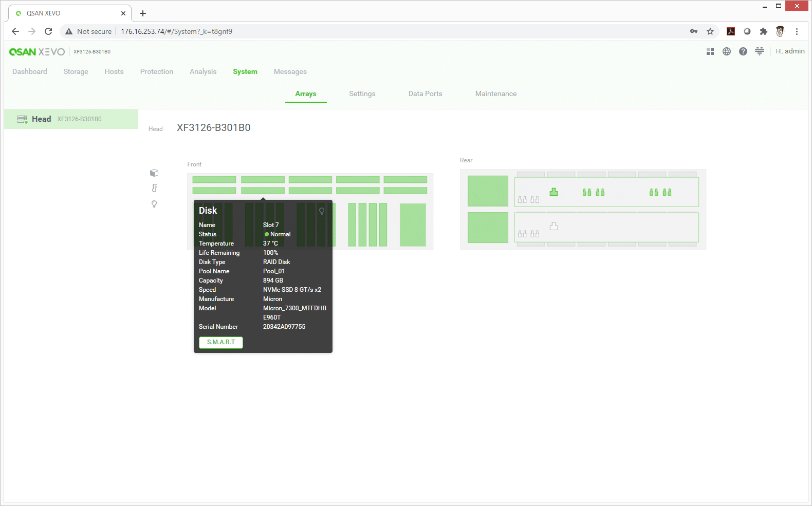Switch to the Arrays tab

pyautogui.click(x=306, y=94)
